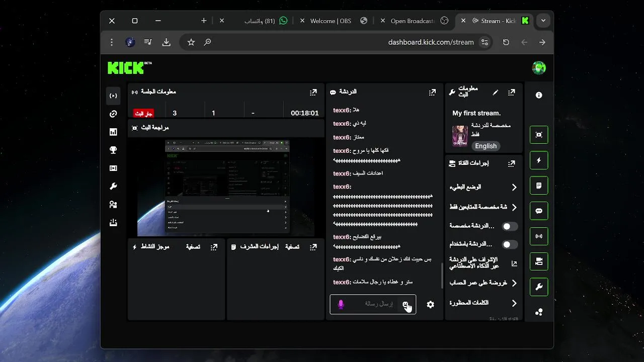Bookmark the page with the star icon
The height and width of the screenshot is (362, 644).
pyautogui.click(x=191, y=42)
